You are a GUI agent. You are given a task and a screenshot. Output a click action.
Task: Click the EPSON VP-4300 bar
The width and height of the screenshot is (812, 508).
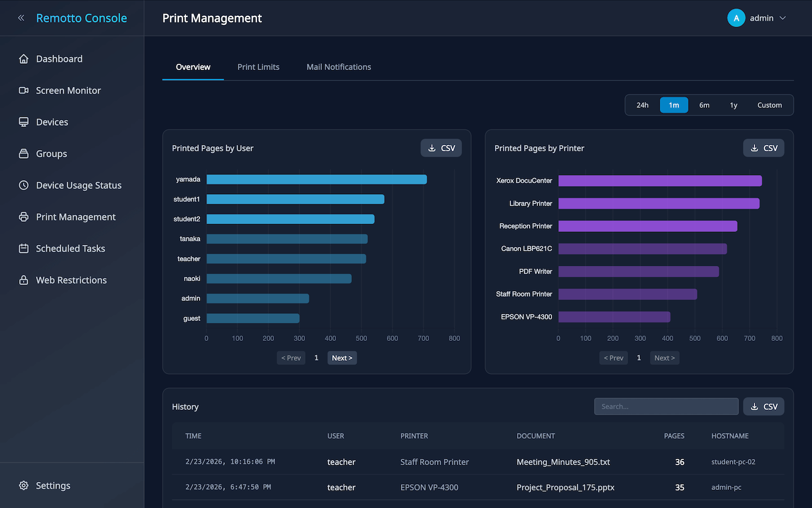tap(615, 317)
